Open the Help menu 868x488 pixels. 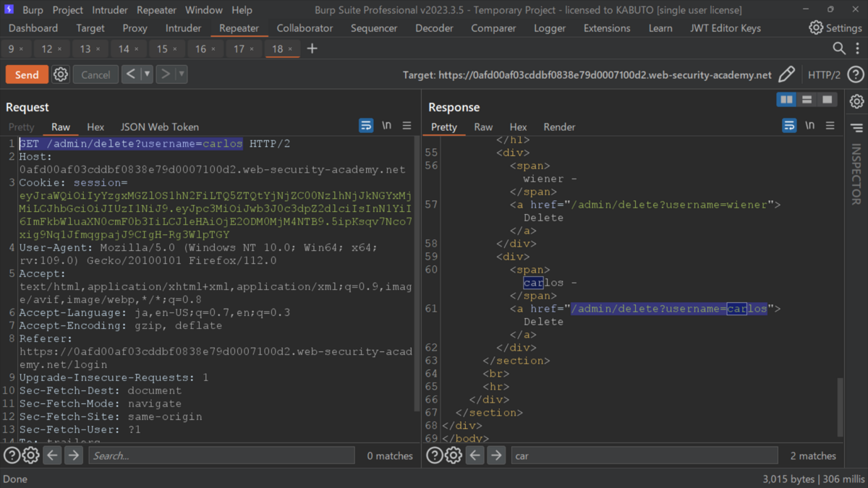[242, 10]
